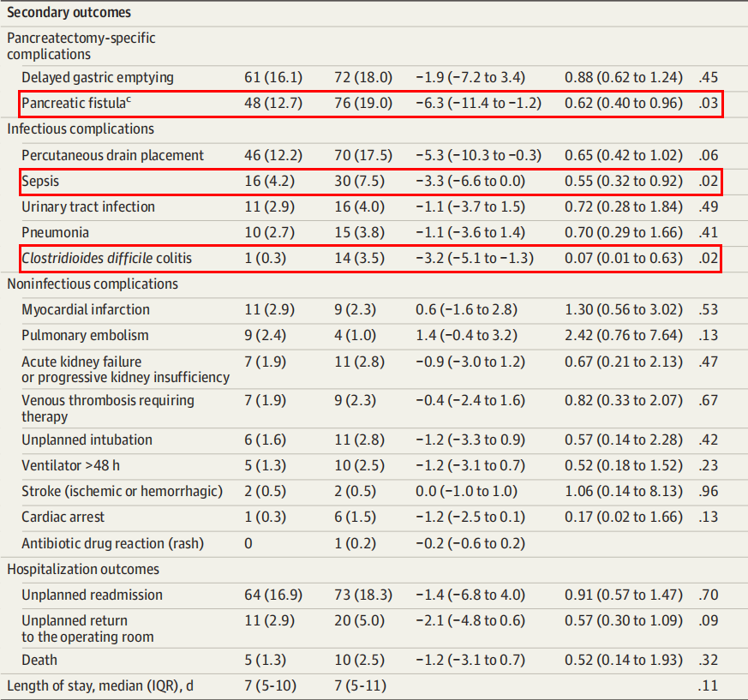Image resolution: width=748 pixels, height=700 pixels.
Task: Select the 'Urinary tract infection' row label
Action: click(x=88, y=207)
